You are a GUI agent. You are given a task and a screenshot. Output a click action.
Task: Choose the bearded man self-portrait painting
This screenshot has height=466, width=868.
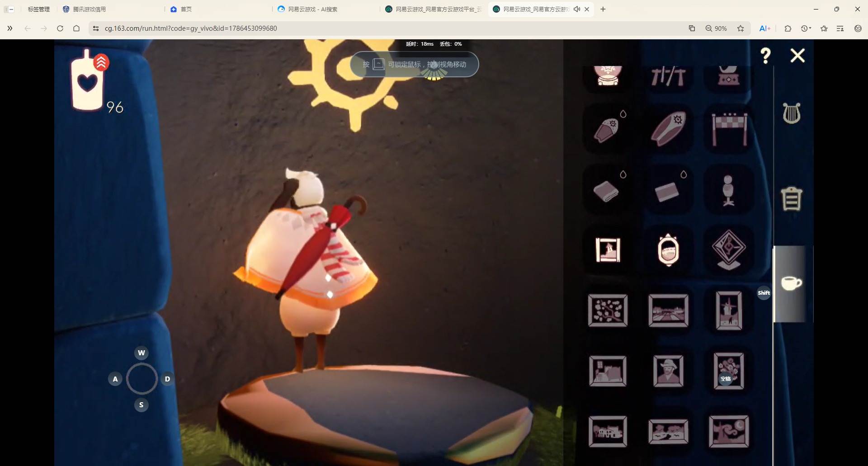[668, 371]
